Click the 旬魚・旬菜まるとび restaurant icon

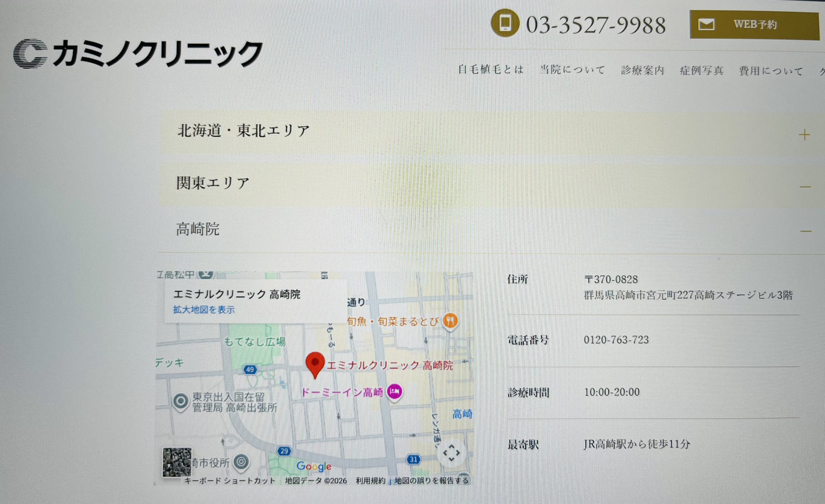[x=450, y=321]
